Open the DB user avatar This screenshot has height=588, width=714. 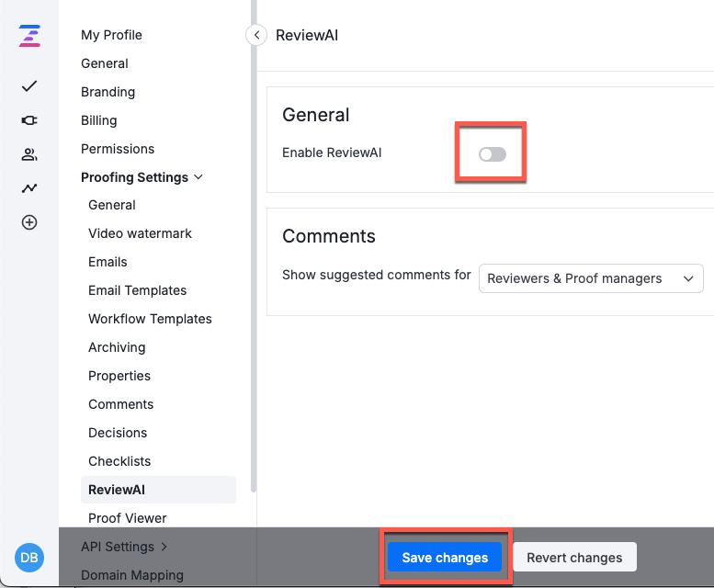pyautogui.click(x=29, y=558)
